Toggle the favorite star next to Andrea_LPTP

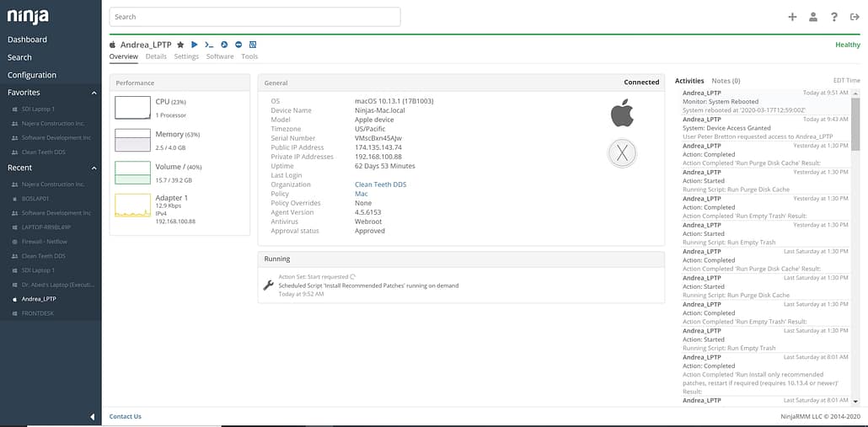pos(180,45)
